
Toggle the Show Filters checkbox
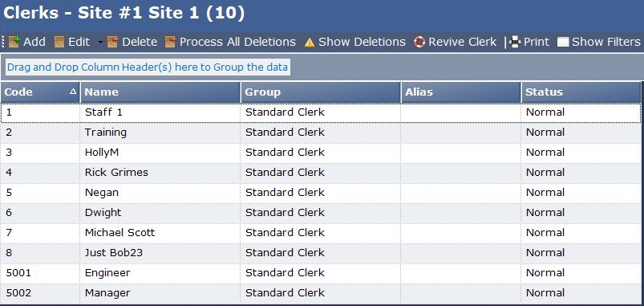563,42
